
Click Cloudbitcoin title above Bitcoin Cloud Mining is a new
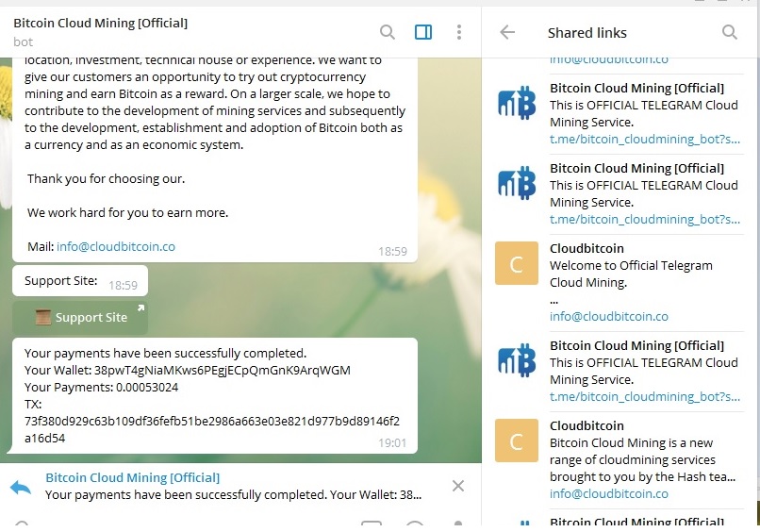(x=587, y=425)
